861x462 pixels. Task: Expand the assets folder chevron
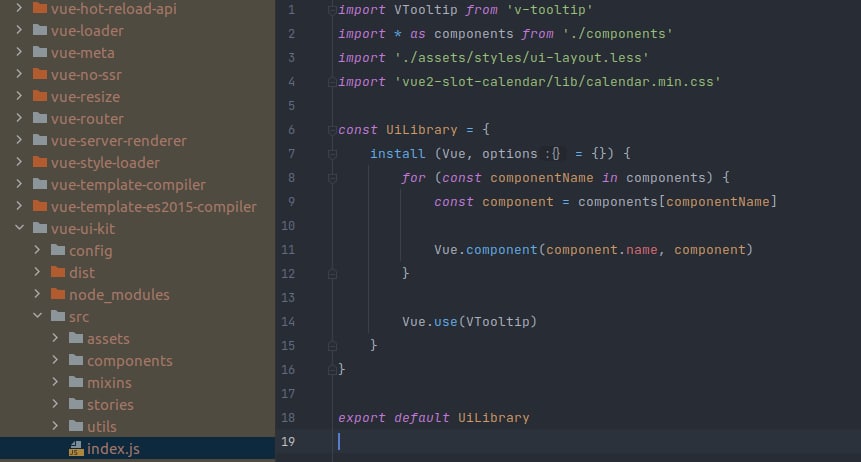(55, 337)
